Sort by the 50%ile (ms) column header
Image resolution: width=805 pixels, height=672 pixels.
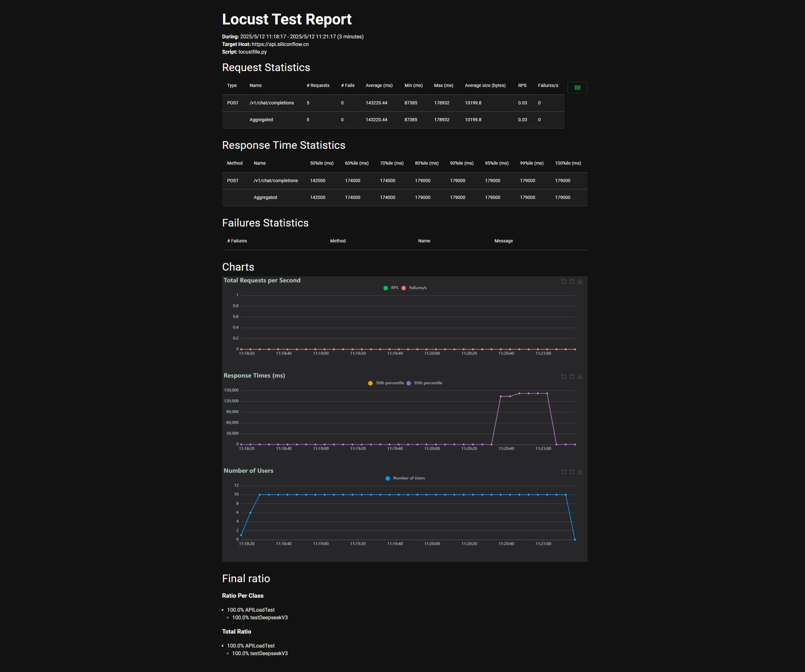point(322,163)
